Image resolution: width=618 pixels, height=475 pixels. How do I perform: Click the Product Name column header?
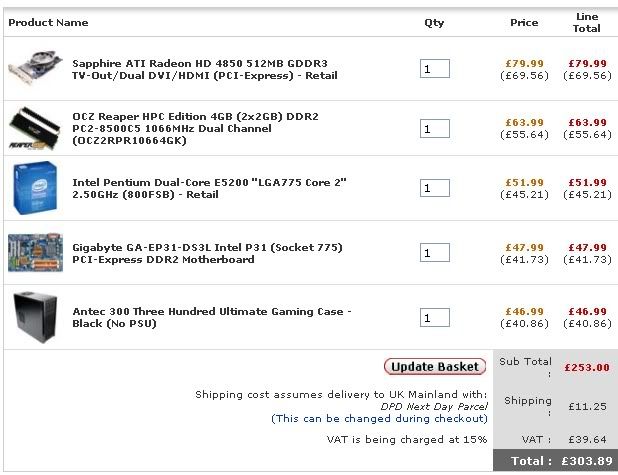click(46, 22)
